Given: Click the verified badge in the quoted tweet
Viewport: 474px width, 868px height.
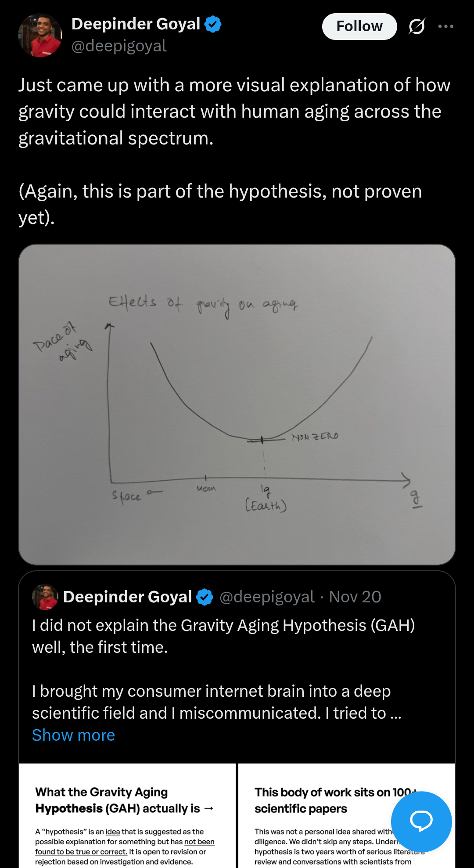Looking at the screenshot, I should (205, 596).
